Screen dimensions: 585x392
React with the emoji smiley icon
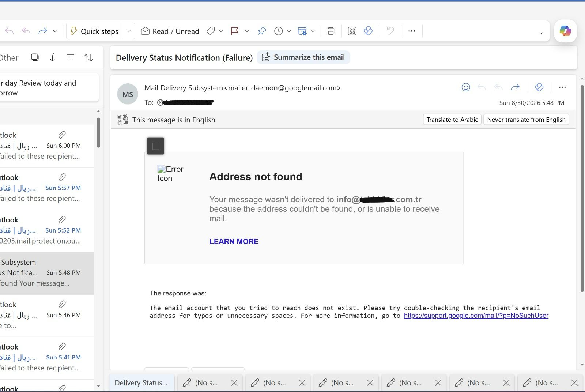[x=466, y=87]
